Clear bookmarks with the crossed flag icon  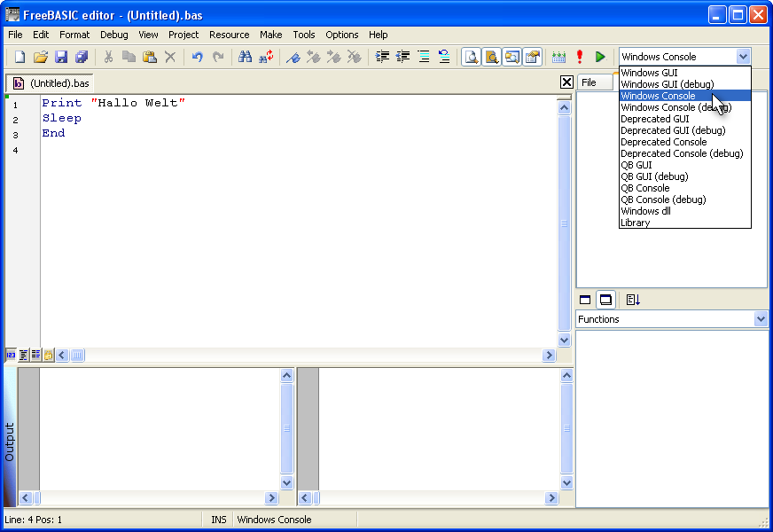point(354,57)
